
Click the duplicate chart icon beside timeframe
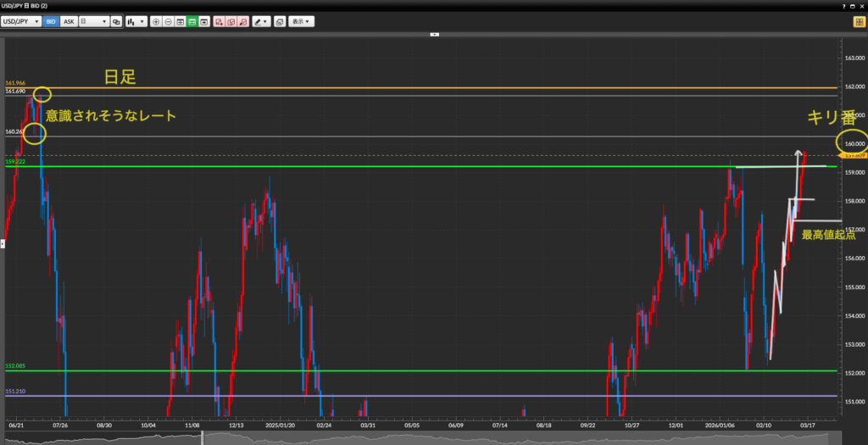point(116,21)
